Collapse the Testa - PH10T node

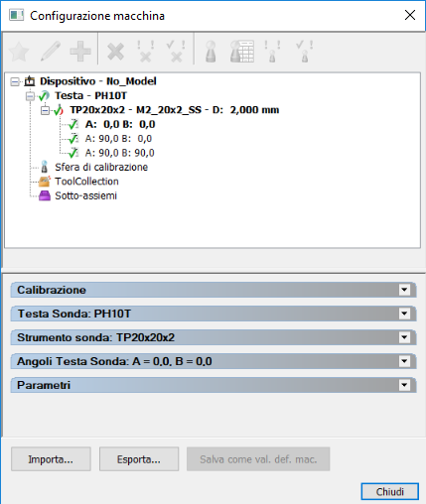point(30,96)
